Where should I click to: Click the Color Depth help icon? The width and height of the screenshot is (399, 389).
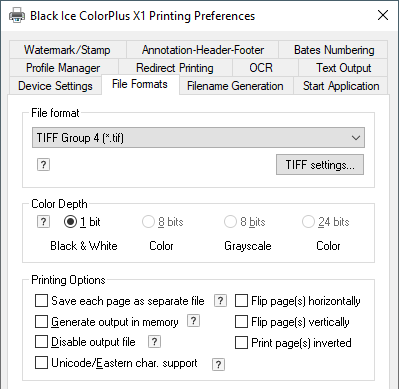pos(43,222)
